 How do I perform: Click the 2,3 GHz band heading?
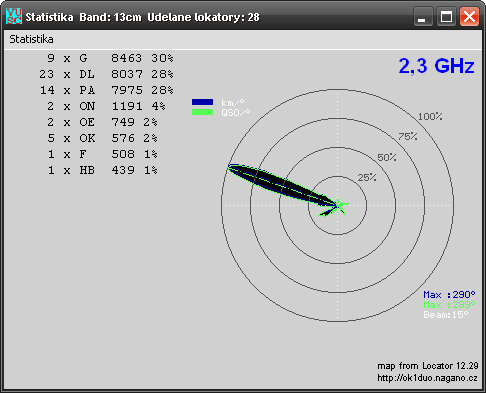coord(436,66)
